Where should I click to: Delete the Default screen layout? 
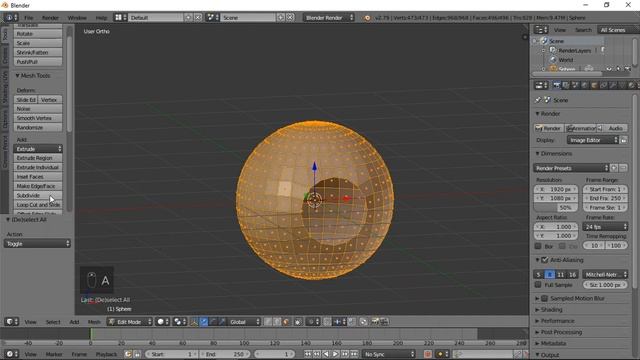click(x=198, y=18)
